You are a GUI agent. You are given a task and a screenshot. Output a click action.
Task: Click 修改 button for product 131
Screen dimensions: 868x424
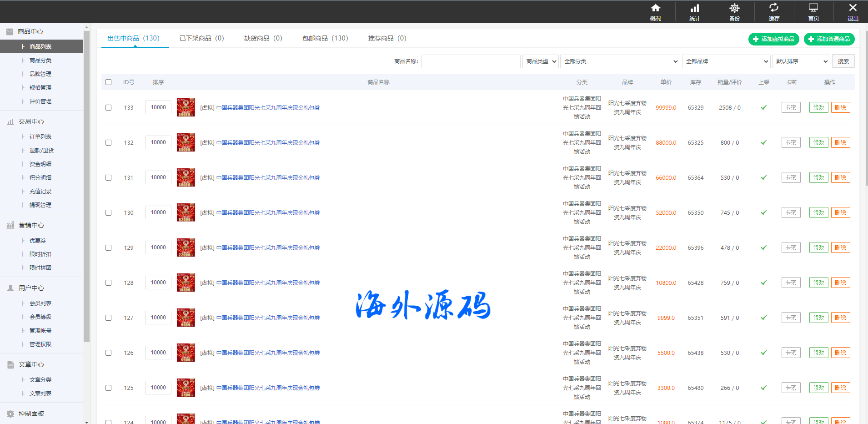coord(818,177)
